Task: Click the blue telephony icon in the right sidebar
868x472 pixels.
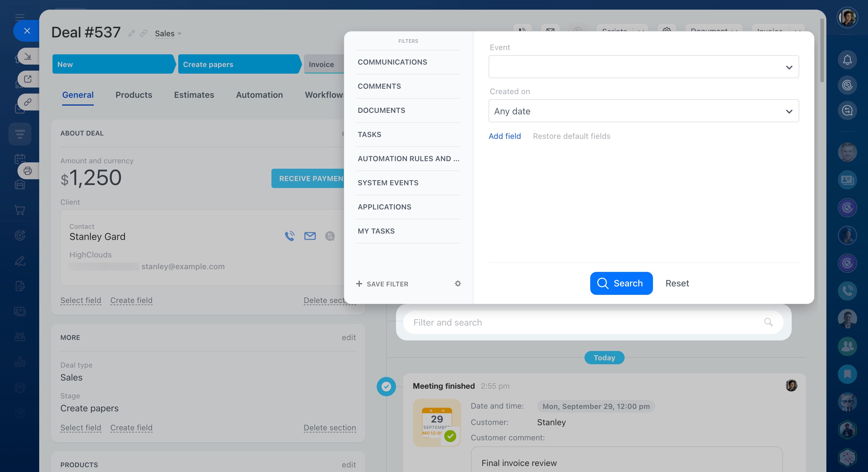Action: pos(847,290)
